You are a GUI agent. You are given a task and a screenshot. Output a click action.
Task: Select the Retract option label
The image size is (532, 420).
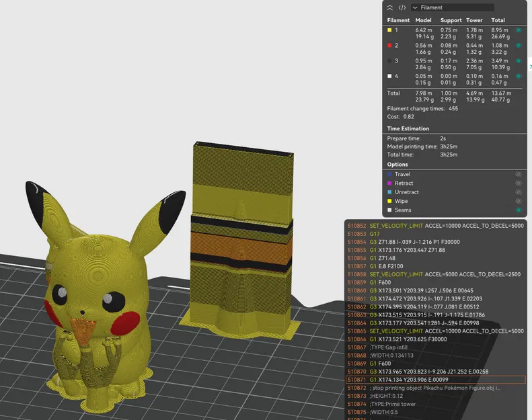(x=404, y=183)
